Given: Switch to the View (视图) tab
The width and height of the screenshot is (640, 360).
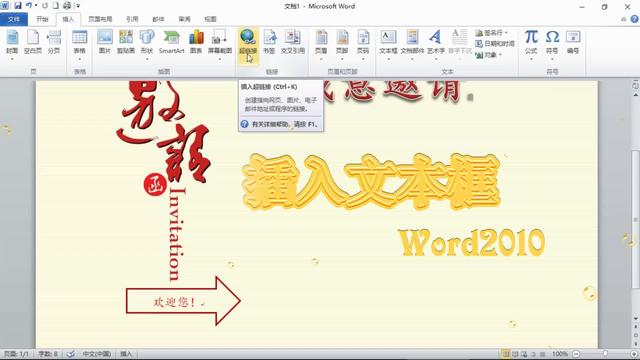Looking at the screenshot, I should click(x=210, y=19).
